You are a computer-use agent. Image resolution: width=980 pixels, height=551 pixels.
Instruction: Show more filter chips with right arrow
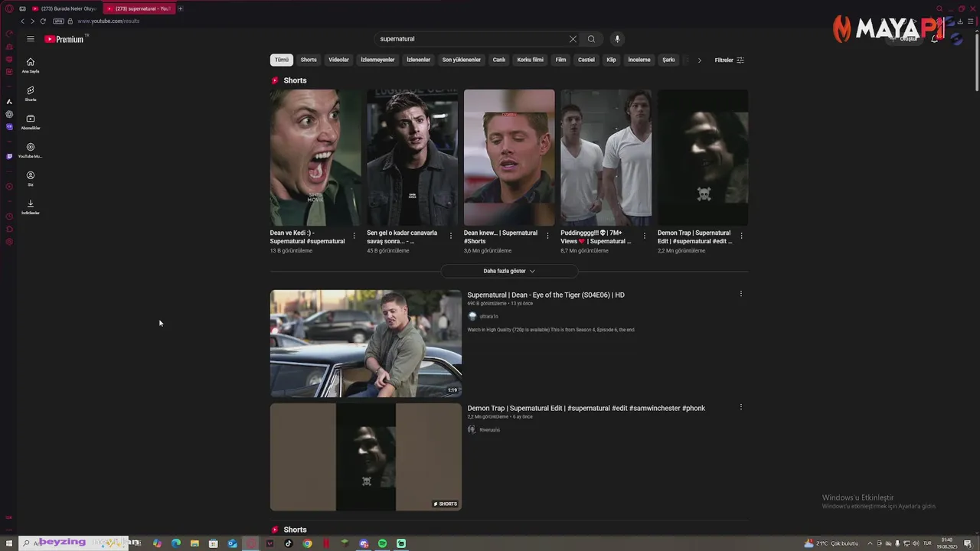coord(699,60)
